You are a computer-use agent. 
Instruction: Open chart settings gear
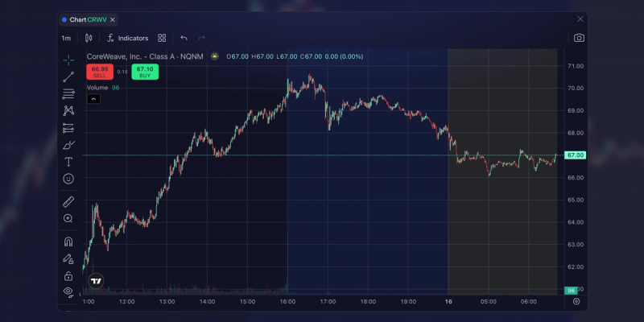tap(576, 301)
